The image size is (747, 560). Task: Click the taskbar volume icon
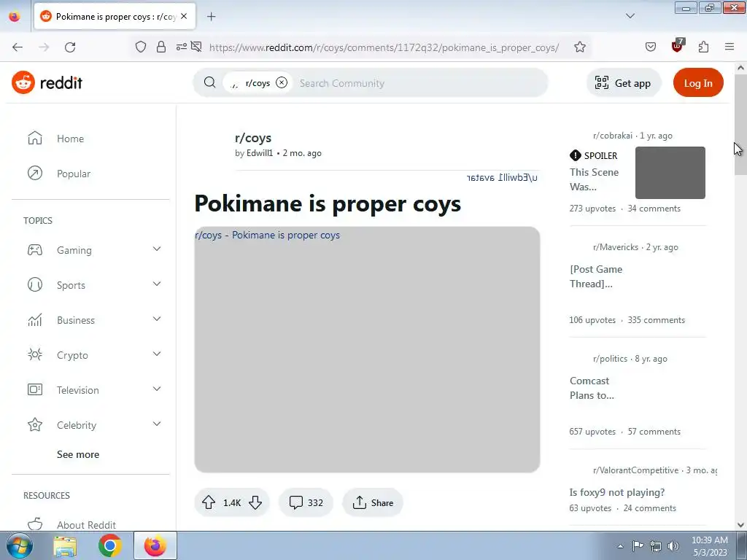click(x=673, y=546)
